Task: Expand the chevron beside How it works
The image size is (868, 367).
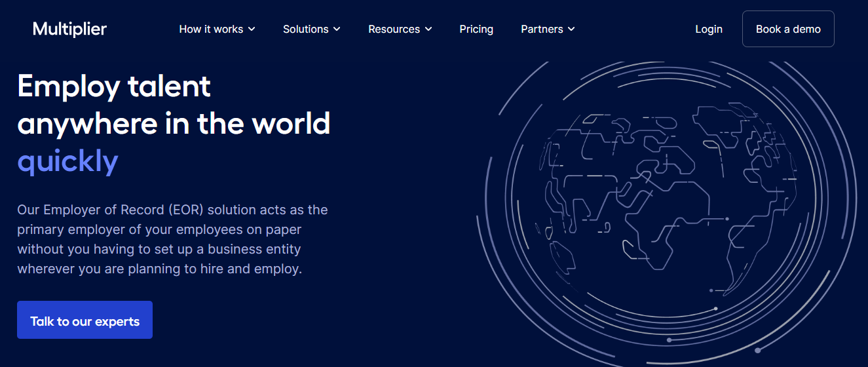Action: [252, 29]
